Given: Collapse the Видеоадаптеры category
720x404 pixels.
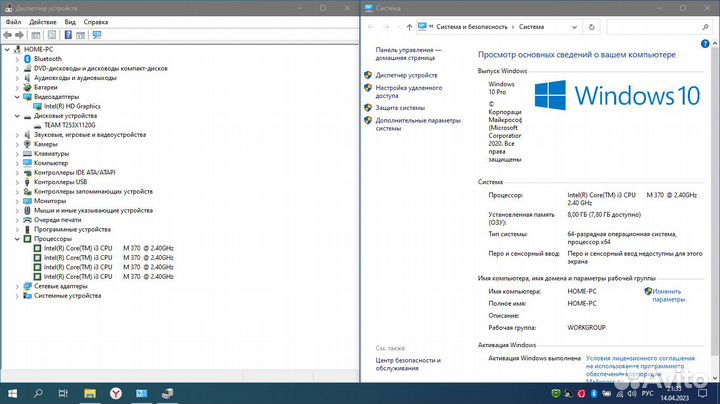Looking at the screenshot, I should tap(17, 97).
